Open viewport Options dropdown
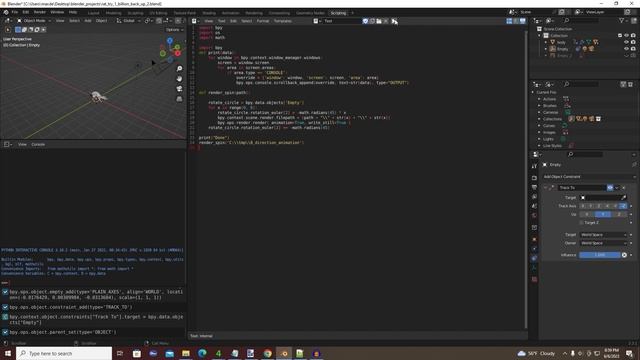This screenshot has height=360, width=640. pos(174,30)
